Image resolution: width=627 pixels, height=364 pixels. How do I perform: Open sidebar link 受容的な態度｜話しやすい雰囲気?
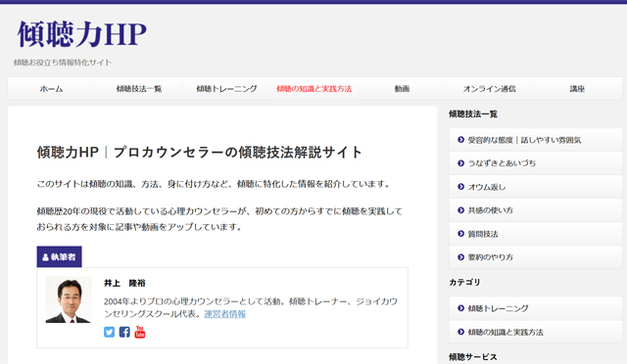pos(536,140)
